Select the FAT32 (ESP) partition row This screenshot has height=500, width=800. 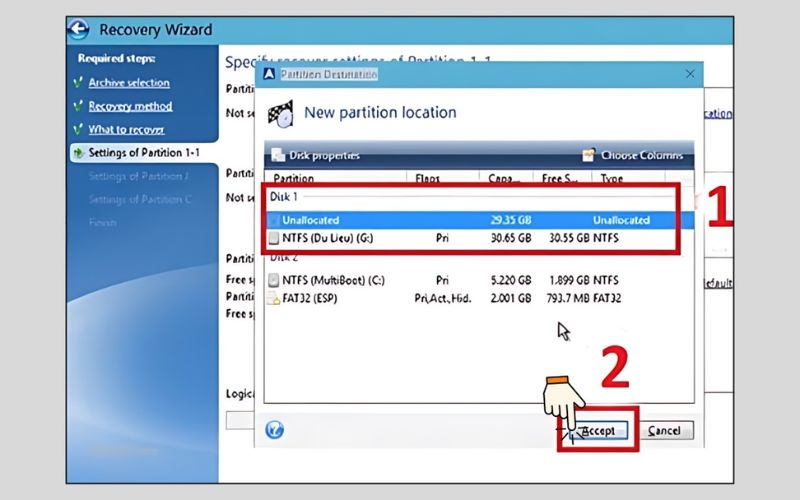coord(479,298)
